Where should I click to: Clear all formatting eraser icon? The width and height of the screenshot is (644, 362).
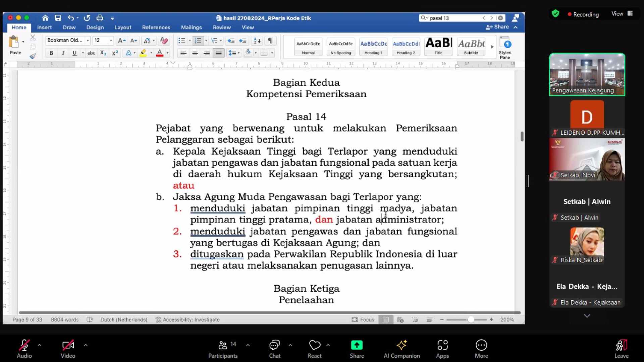(164, 41)
